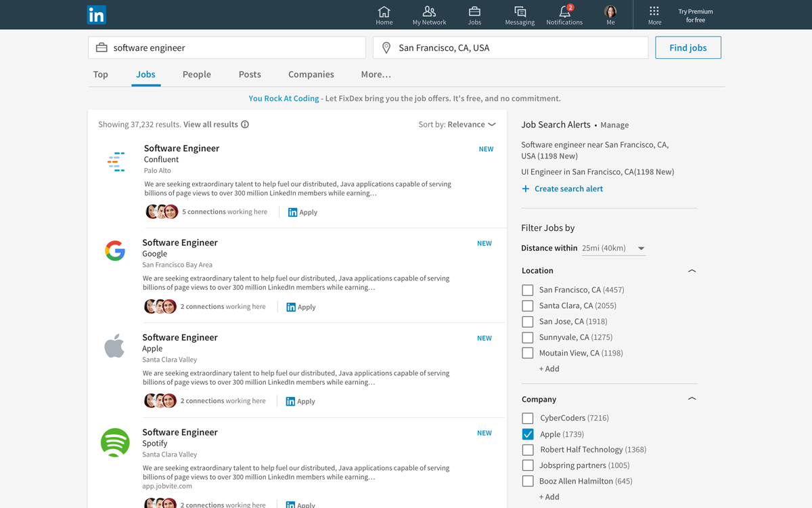Click the info icon beside View all results
This screenshot has width=812, height=508.
tap(245, 125)
